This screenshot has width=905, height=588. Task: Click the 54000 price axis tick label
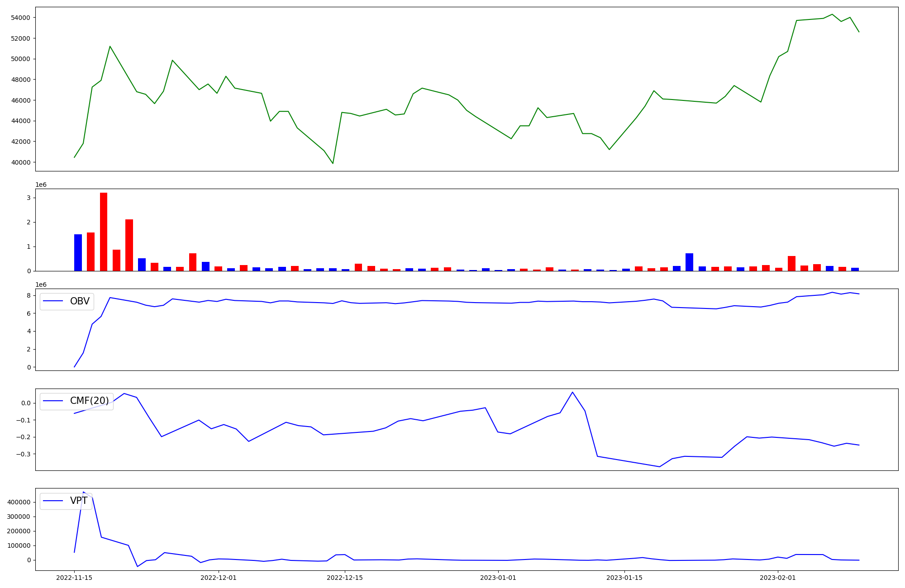20,18
